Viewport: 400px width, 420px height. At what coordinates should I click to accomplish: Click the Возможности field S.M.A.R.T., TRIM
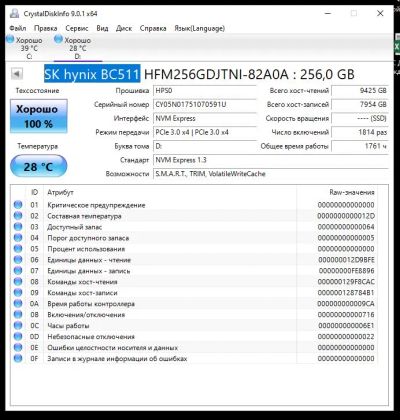271,174
